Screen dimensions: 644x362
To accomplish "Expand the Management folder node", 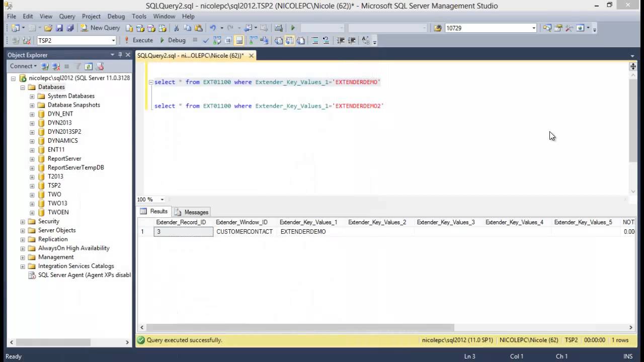I will (x=23, y=257).
